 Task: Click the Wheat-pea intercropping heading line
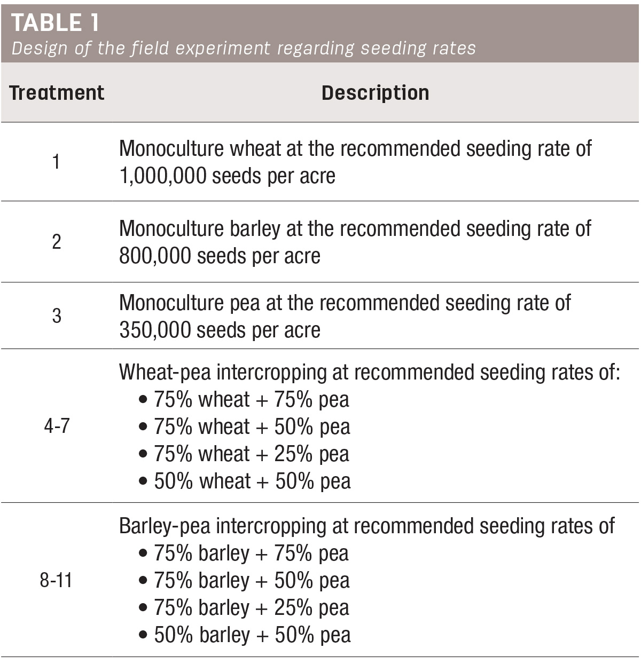(370, 372)
